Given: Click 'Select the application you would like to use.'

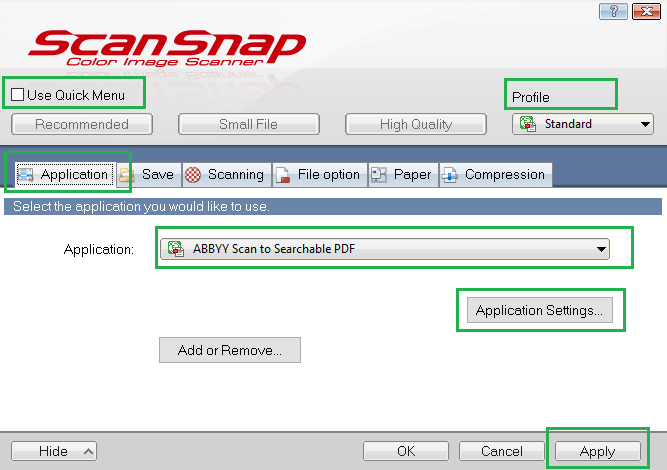Looking at the screenshot, I should (141, 207).
